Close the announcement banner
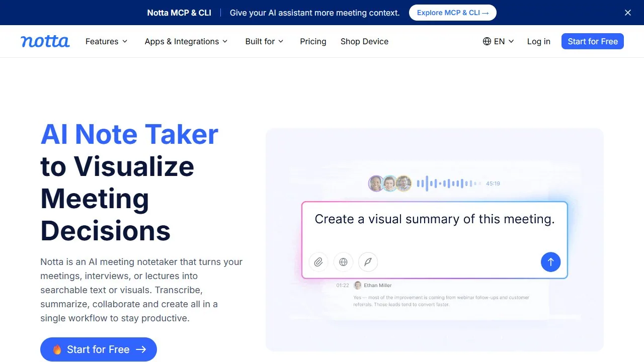The image size is (644, 362). pos(628,13)
